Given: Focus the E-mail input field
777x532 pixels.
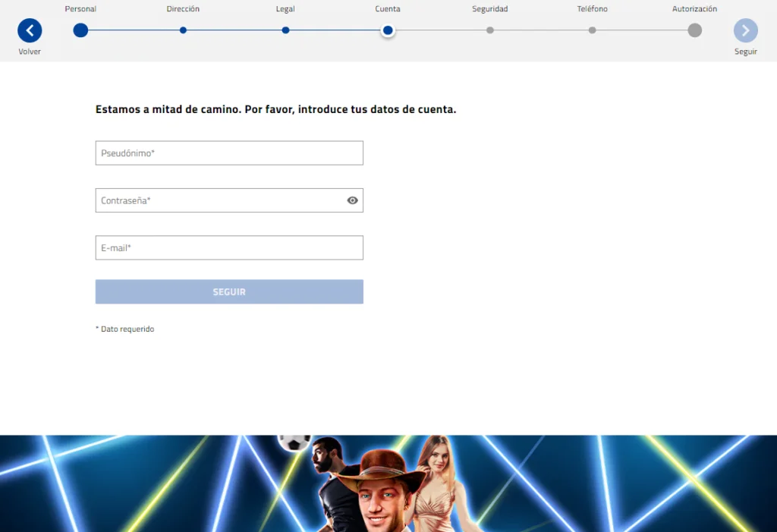Looking at the screenshot, I should 229,248.
